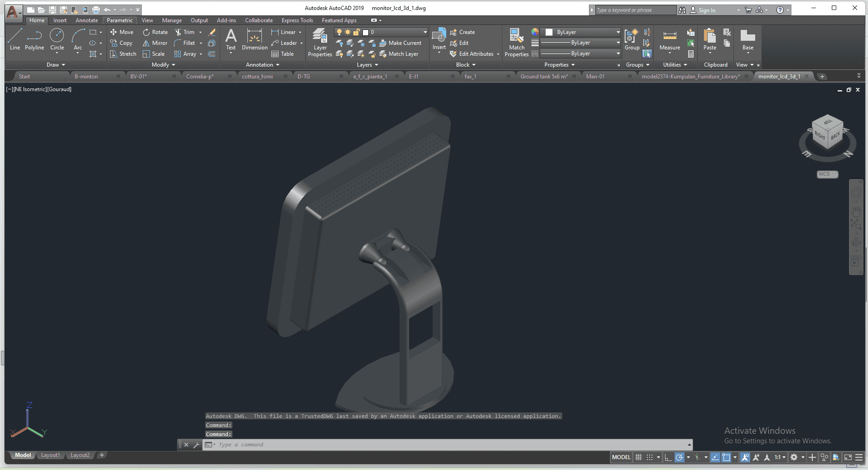This screenshot has height=470, width=868.
Task: Open the Quick Calculator in Utilities
Action: point(691,54)
